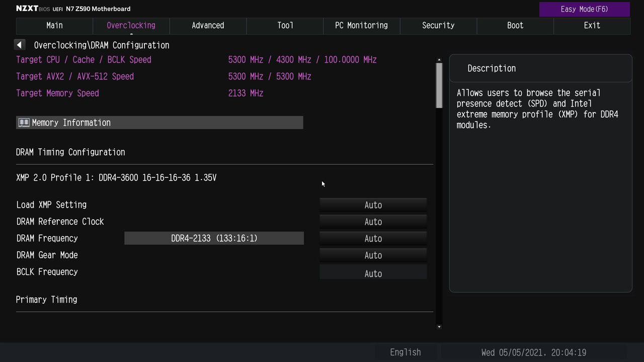Click the BCLK Frequency Auto field
The height and width of the screenshot is (362, 644).
tap(373, 273)
